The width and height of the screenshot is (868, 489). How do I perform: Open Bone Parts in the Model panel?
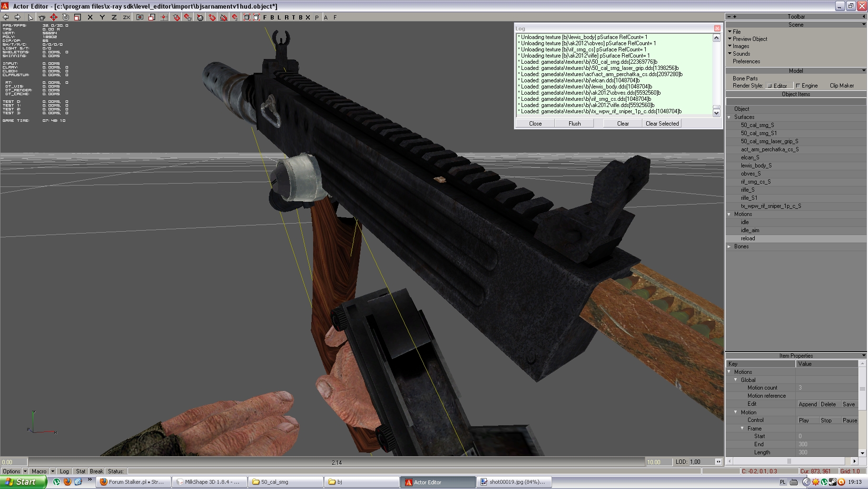(745, 78)
